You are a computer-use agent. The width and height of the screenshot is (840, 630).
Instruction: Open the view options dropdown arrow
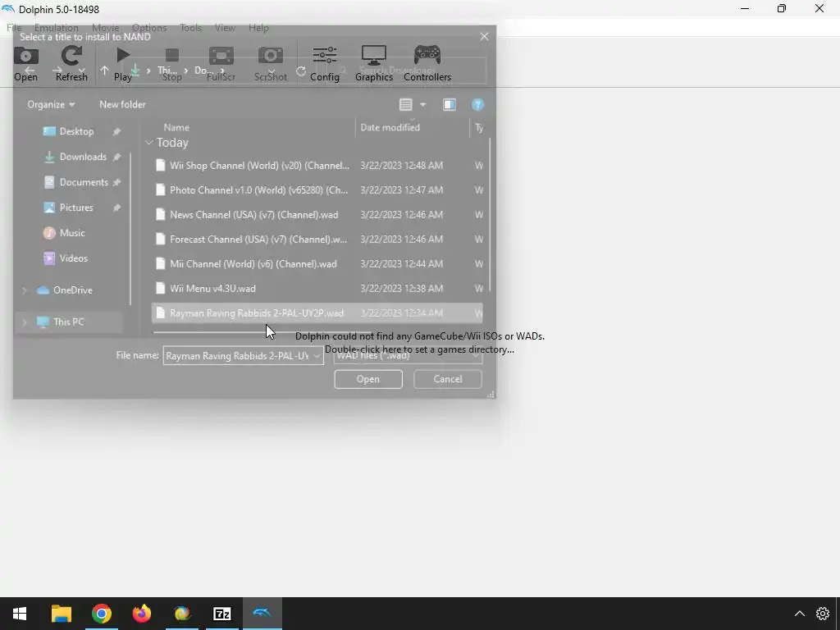click(422, 104)
